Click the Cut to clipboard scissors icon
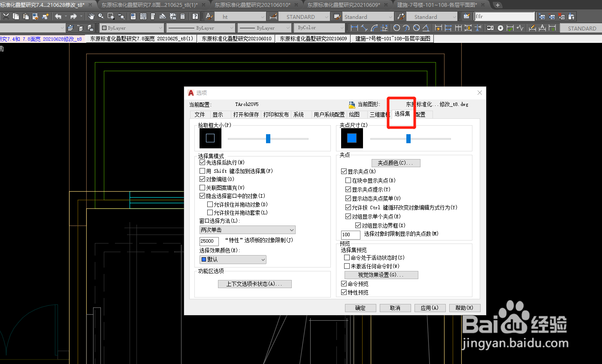Image resolution: width=602 pixels, height=364 pixels. pos(6,16)
